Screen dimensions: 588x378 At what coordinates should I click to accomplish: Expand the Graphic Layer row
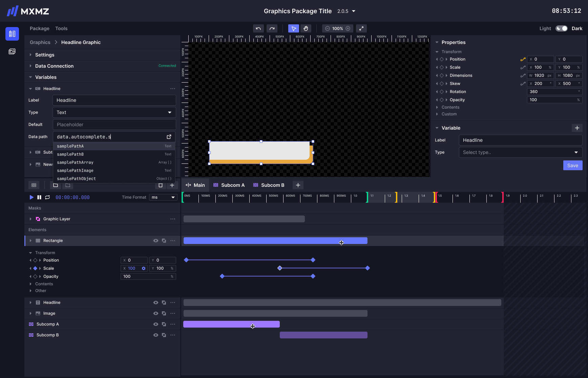click(x=30, y=219)
